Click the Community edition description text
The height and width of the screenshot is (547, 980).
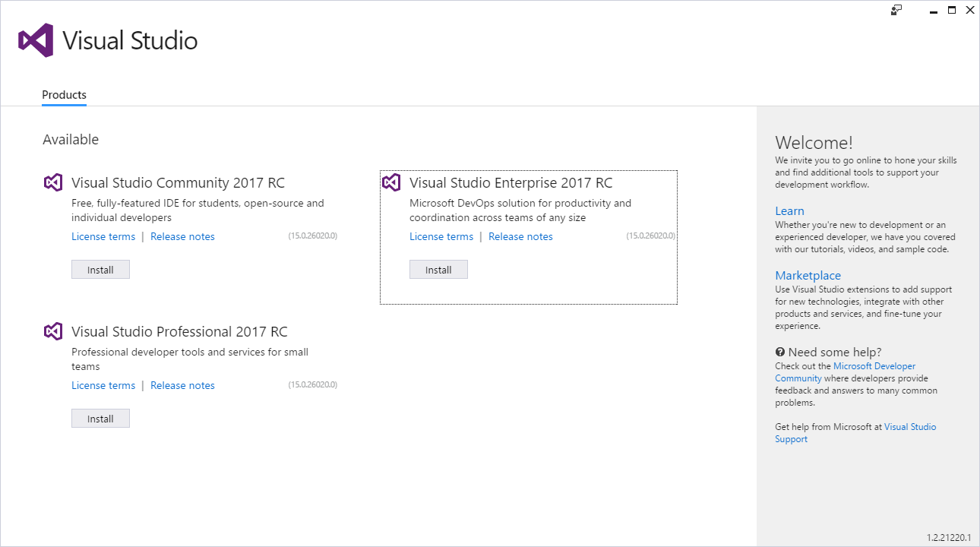198,210
